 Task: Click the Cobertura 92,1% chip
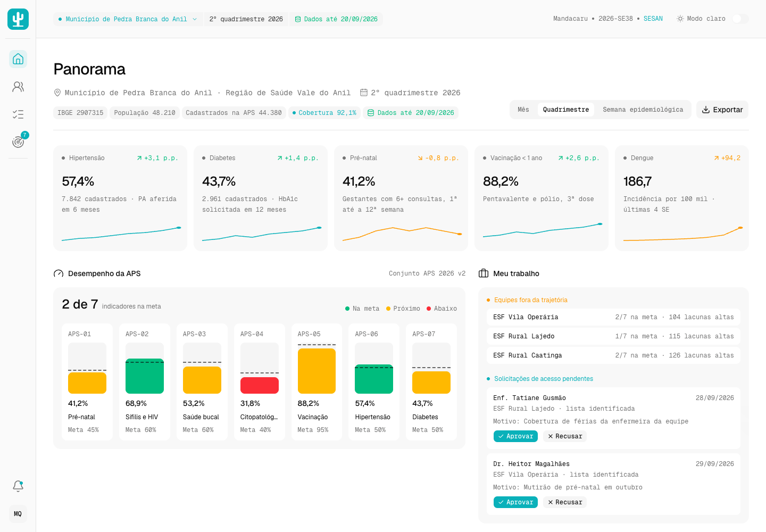324,113
